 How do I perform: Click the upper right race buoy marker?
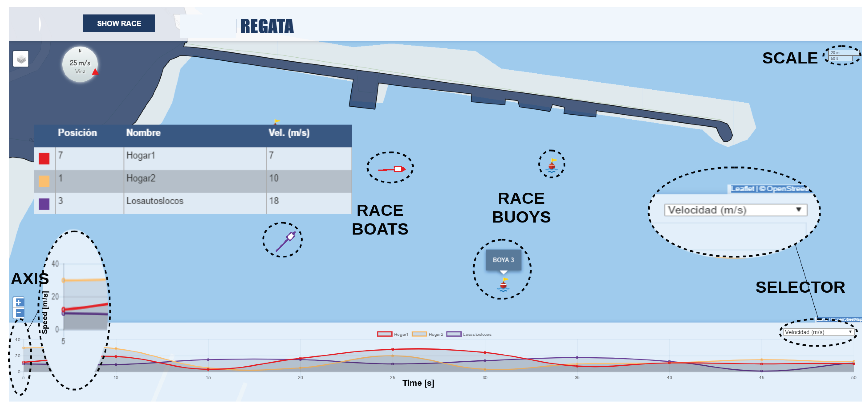tap(552, 166)
